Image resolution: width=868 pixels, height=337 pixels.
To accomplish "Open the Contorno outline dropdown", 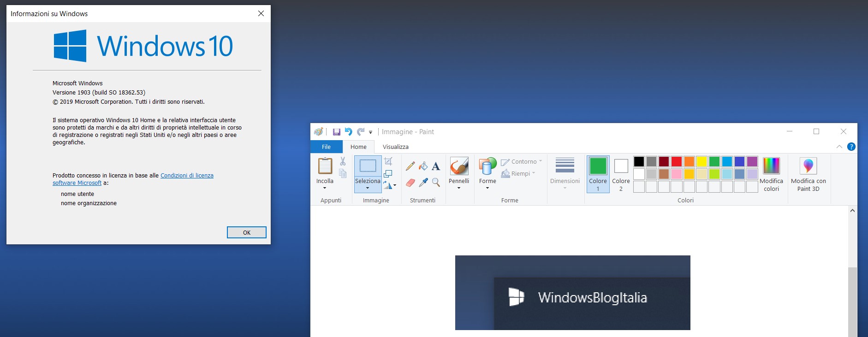I will pyautogui.click(x=522, y=162).
